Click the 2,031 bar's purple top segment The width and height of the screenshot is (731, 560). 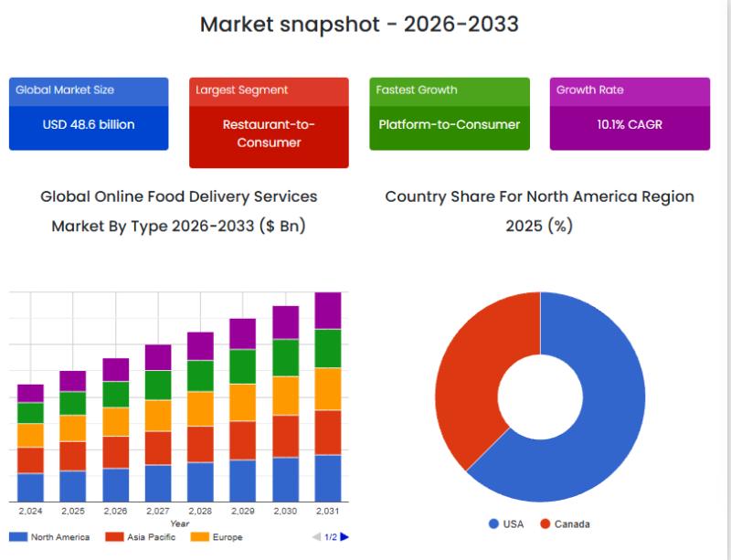pyautogui.click(x=328, y=311)
